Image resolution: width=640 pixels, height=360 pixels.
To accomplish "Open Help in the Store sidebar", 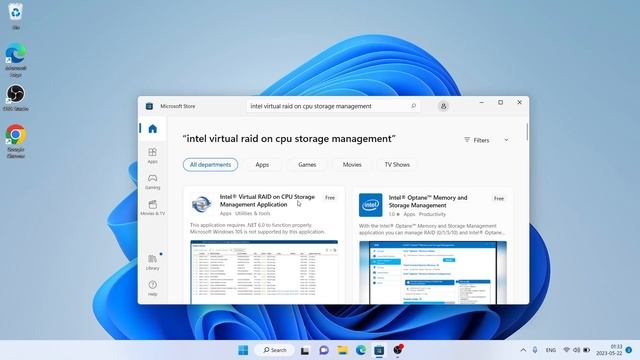I will click(x=153, y=288).
